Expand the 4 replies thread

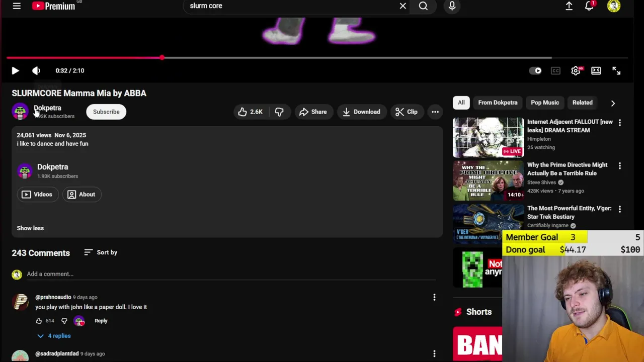click(54, 336)
